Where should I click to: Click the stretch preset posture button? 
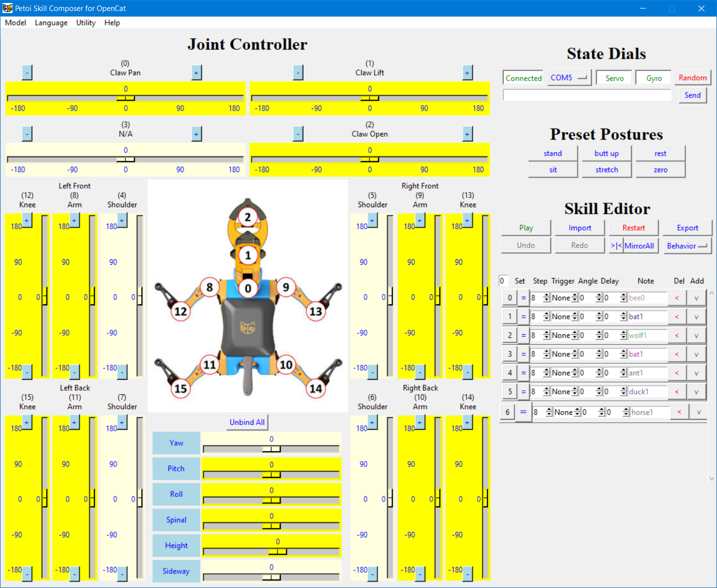(x=606, y=170)
